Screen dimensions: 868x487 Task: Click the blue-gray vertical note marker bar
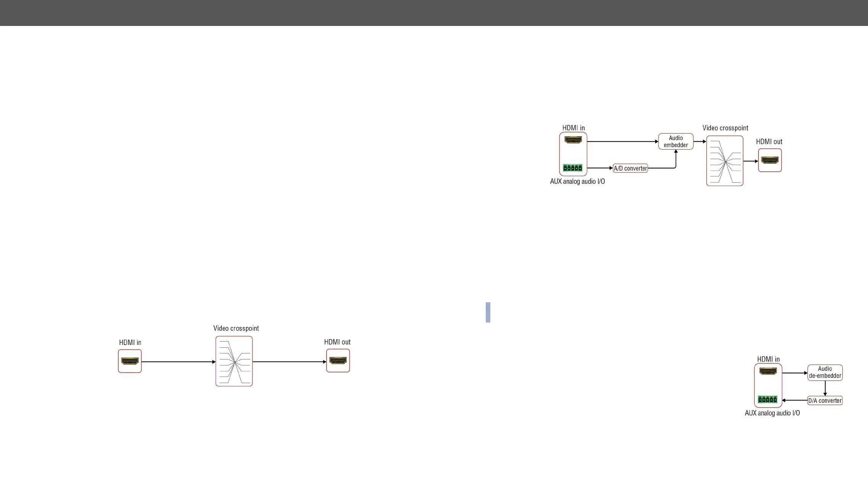click(488, 312)
